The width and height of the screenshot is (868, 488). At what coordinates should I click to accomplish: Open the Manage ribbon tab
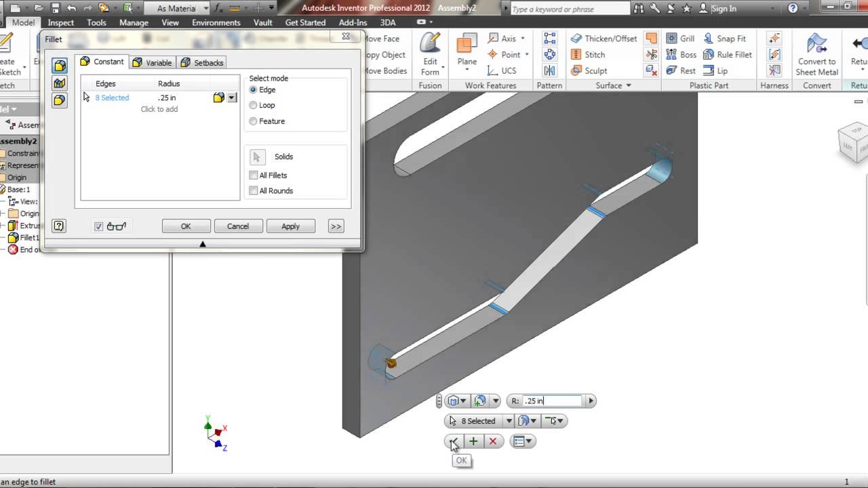pos(134,22)
